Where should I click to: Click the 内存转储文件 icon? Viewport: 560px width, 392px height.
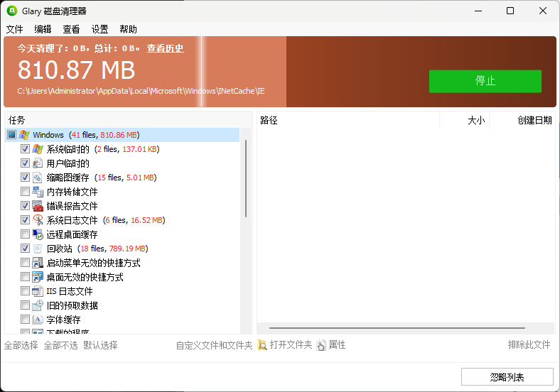tap(38, 192)
